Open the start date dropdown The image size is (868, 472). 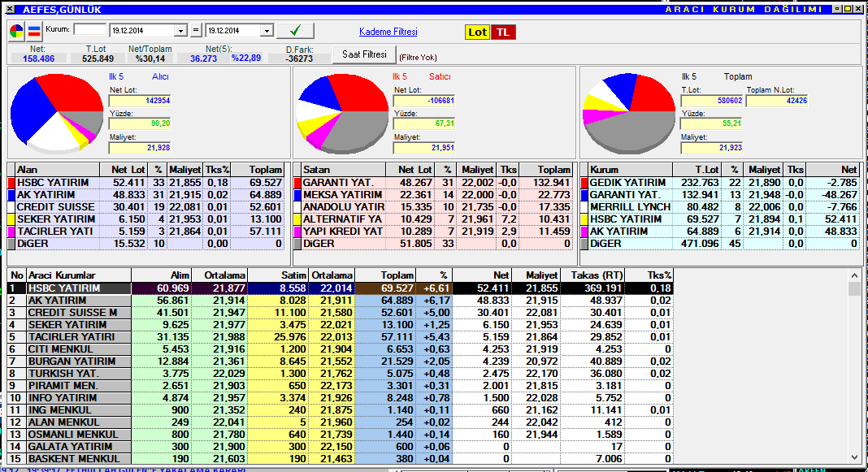[x=180, y=31]
